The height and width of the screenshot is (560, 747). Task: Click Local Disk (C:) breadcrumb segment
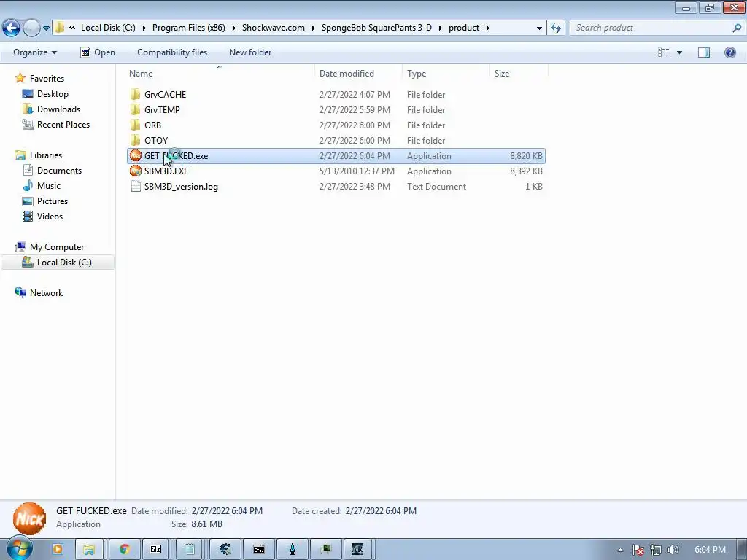[x=108, y=28]
